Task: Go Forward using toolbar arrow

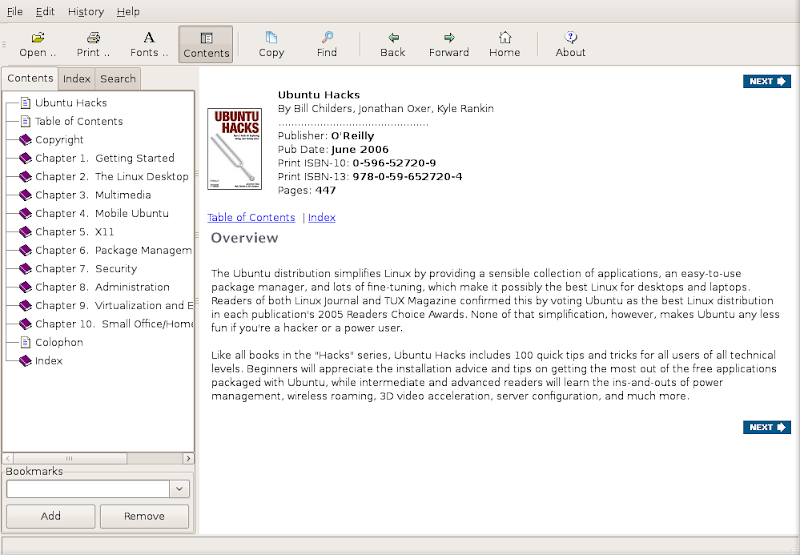Action: [449, 37]
